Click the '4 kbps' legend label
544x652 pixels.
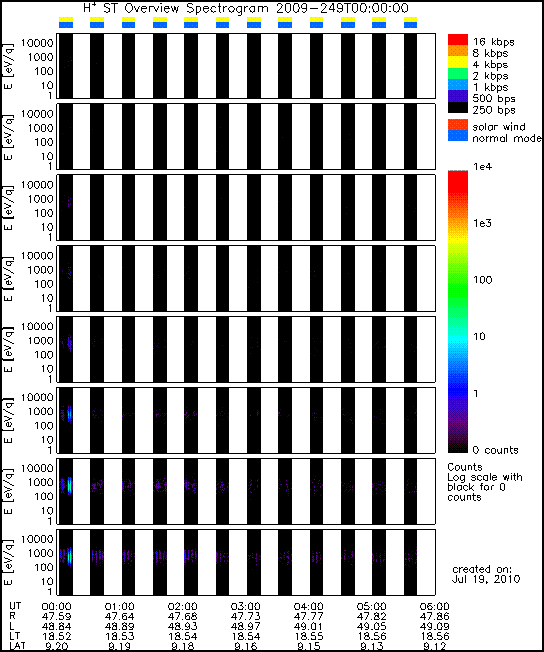[x=490, y=65]
